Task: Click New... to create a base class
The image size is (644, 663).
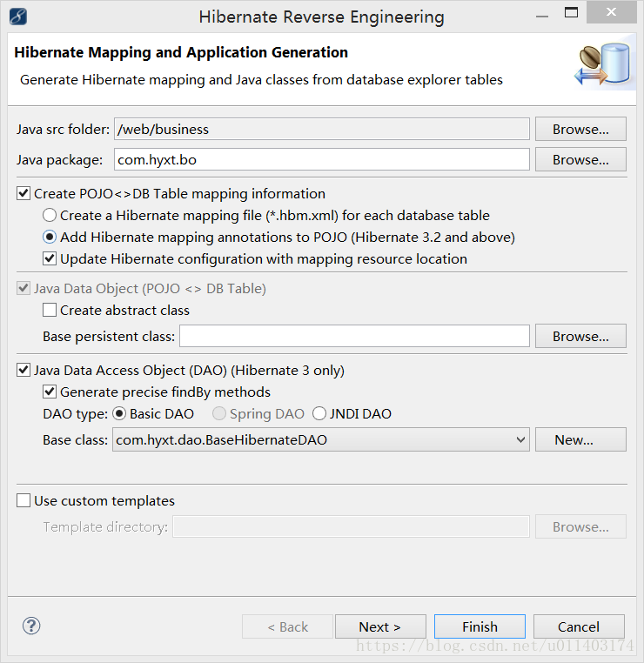Action: [580, 439]
